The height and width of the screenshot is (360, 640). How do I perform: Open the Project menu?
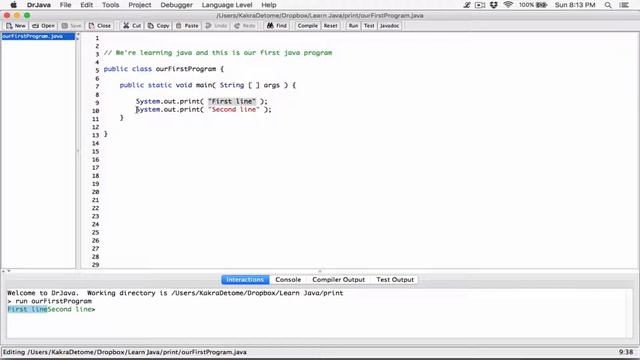pyautogui.click(x=140, y=5)
